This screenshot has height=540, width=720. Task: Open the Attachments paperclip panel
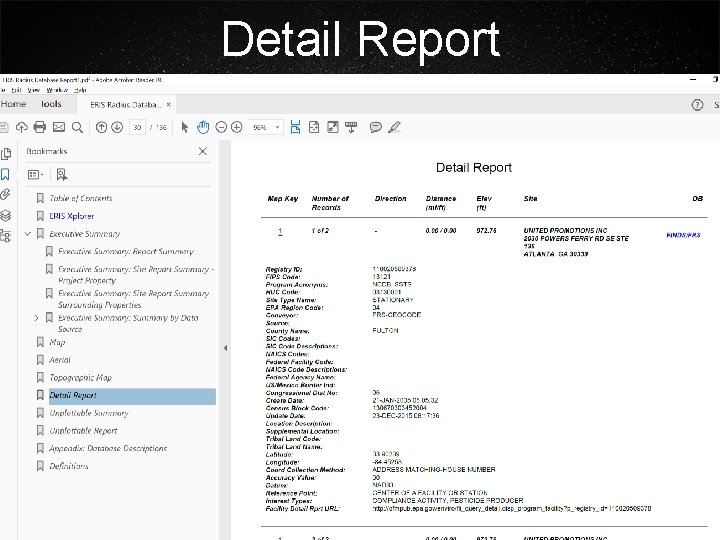(6, 194)
